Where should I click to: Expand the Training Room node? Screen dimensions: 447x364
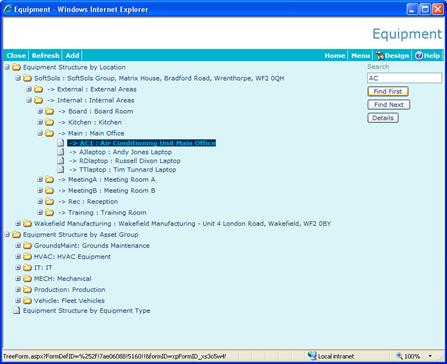point(40,213)
